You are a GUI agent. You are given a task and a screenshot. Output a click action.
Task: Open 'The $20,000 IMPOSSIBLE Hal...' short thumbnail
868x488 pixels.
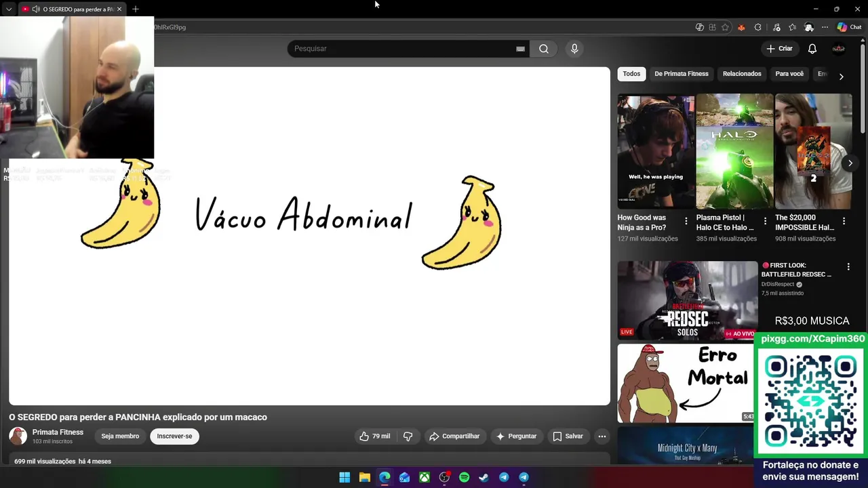[814, 151]
